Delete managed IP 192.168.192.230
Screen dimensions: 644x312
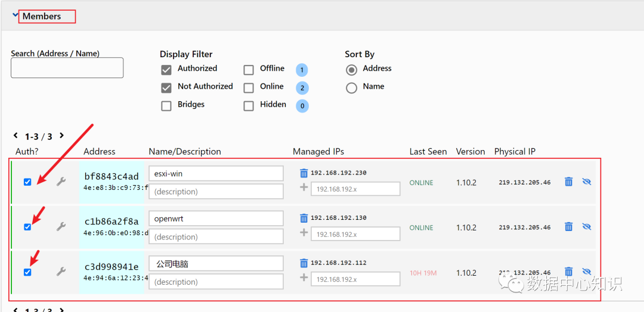coord(304,173)
